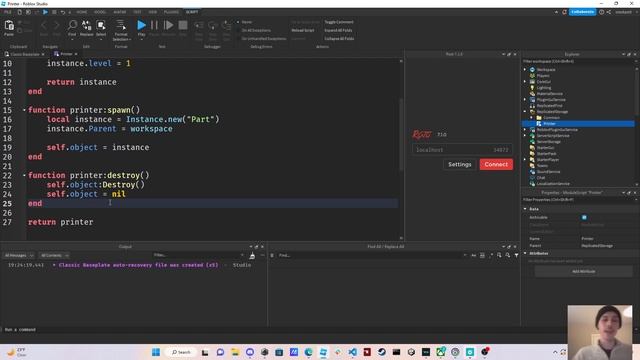This screenshot has height=360, width=640.
Task: Click the Stop button in the Test group
Action: click(x=183, y=25)
